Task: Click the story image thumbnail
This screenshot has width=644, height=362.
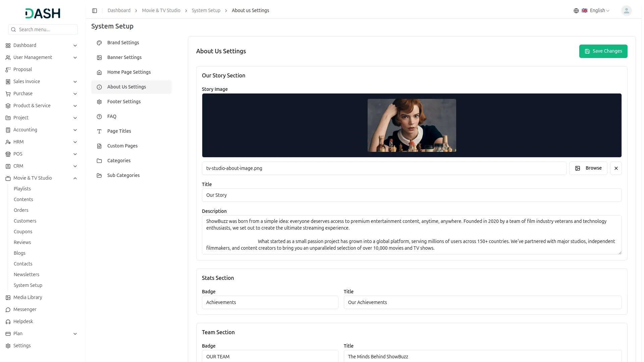Action: pyautogui.click(x=412, y=125)
